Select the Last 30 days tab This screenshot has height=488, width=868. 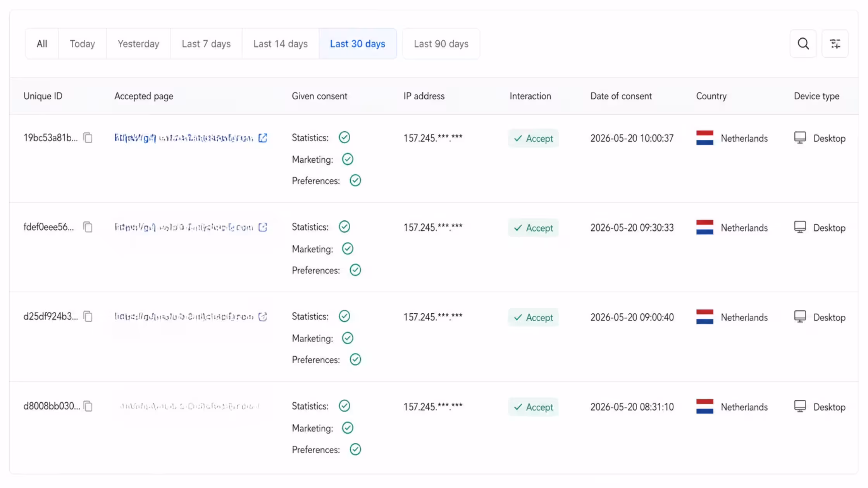pos(358,44)
